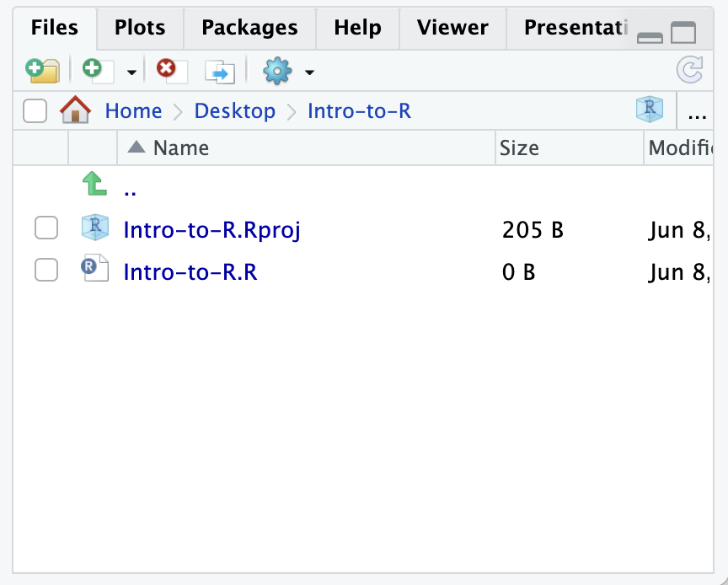Switch to the Plots tab
The height and width of the screenshot is (585, 728).
click(139, 27)
